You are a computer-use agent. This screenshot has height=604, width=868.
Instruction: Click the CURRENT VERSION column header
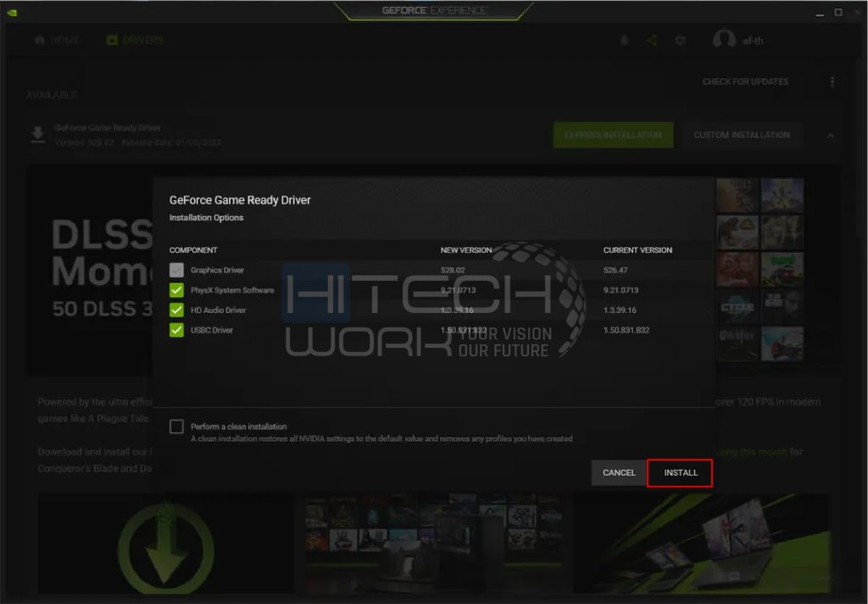point(637,250)
